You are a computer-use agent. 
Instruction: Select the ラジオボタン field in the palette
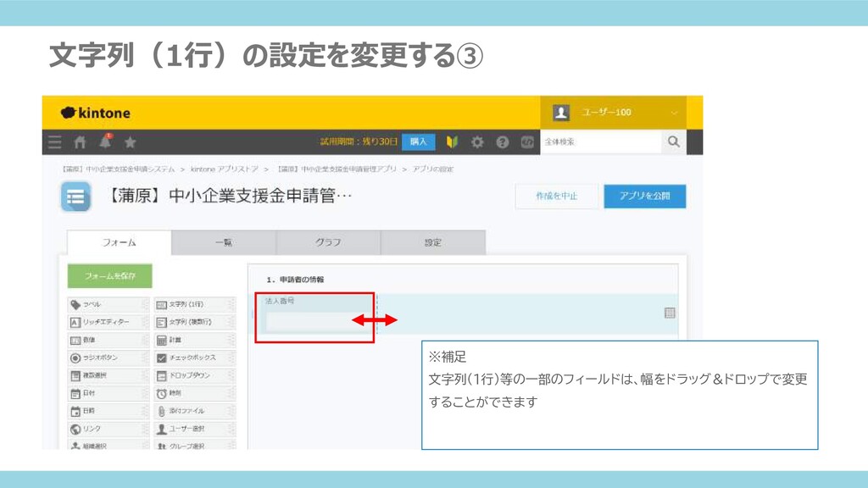tap(108, 358)
